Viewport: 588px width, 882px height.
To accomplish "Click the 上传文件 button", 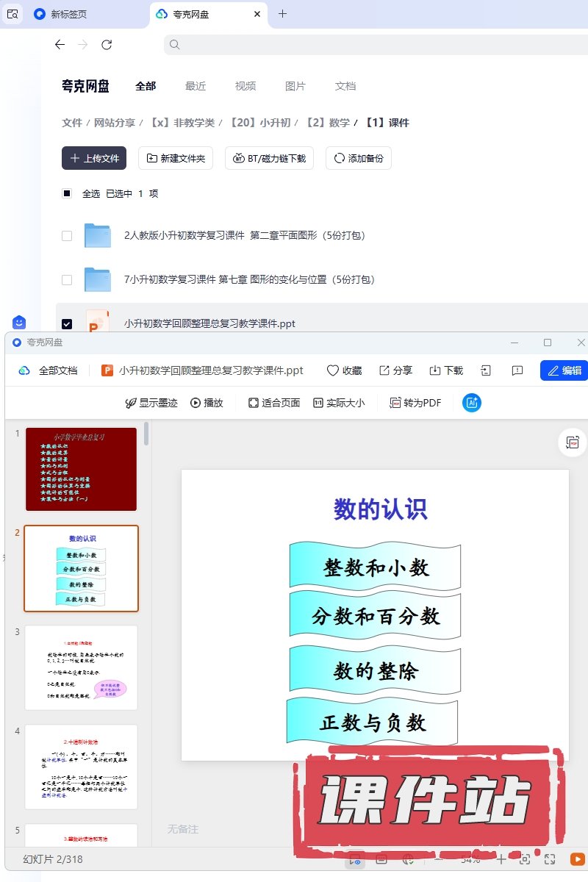I will [x=94, y=158].
